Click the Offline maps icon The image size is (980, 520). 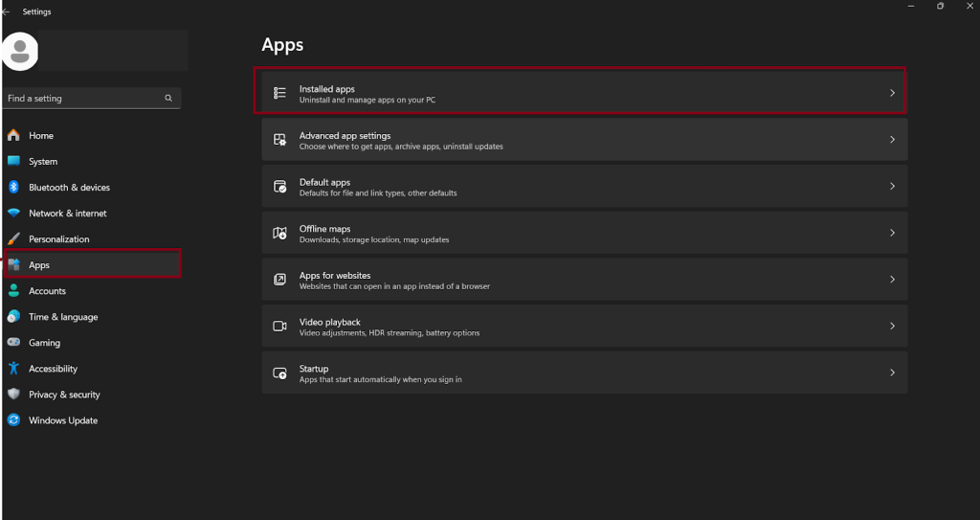click(x=280, y=233)
